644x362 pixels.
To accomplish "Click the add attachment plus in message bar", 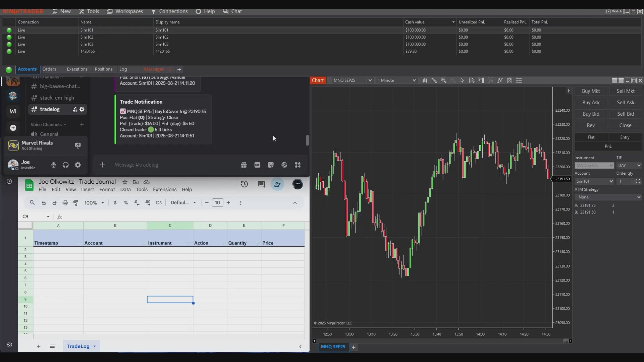I will 102,165.
